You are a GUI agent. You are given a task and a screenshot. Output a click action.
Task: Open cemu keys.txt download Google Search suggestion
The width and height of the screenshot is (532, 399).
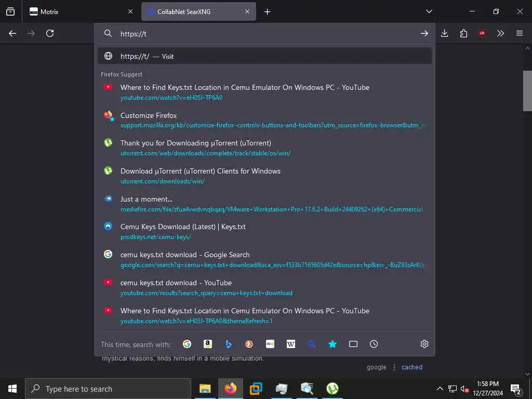[264, 260]
